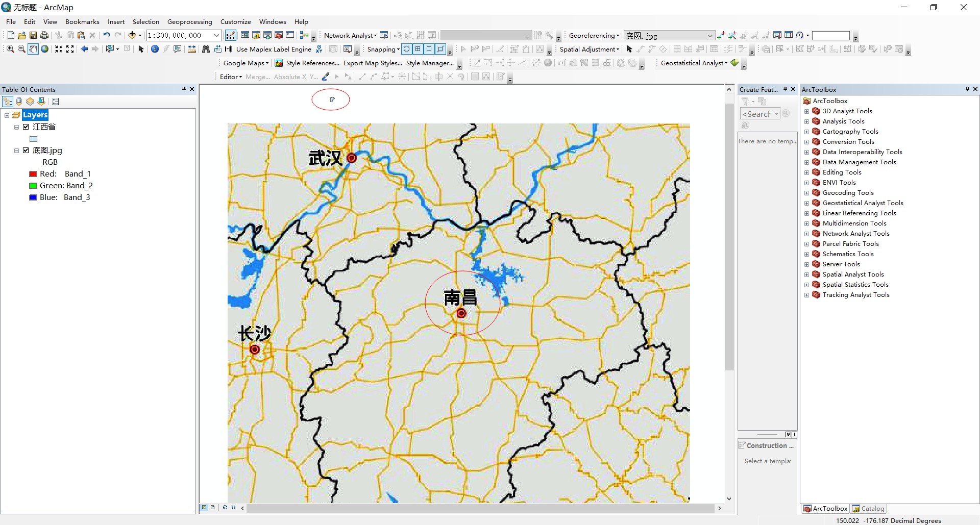Click Export Map Styles button
The width and height of the screenshot is (980, 525).
373,63
